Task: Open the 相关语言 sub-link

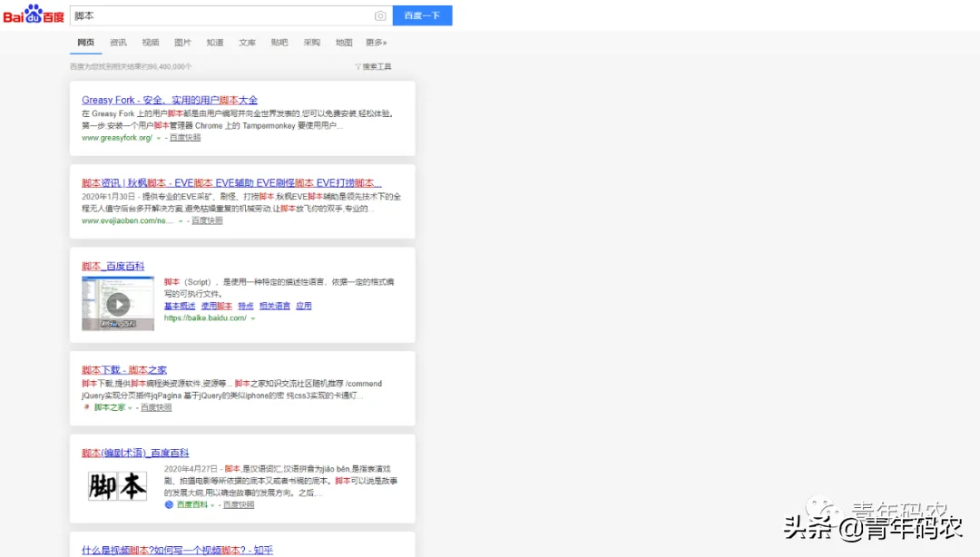Action: coord(274,306)
